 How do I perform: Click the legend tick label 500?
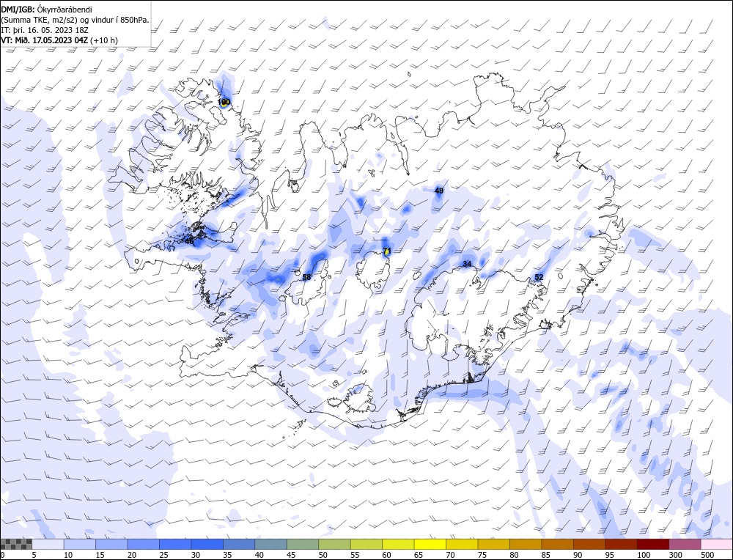point(707,555)
